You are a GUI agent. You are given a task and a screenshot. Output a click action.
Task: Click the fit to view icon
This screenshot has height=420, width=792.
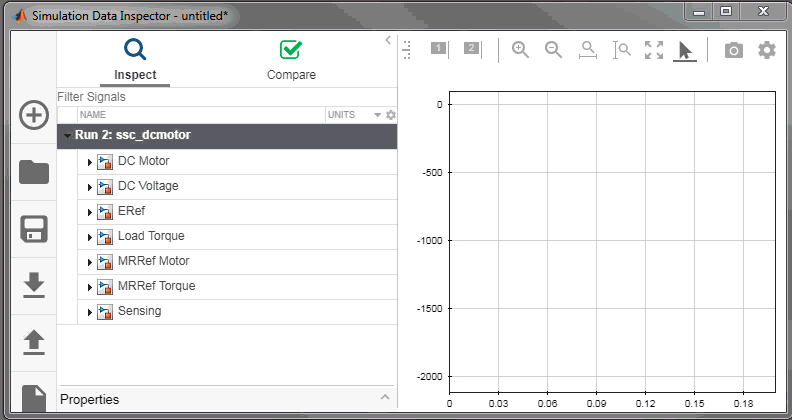654,50
